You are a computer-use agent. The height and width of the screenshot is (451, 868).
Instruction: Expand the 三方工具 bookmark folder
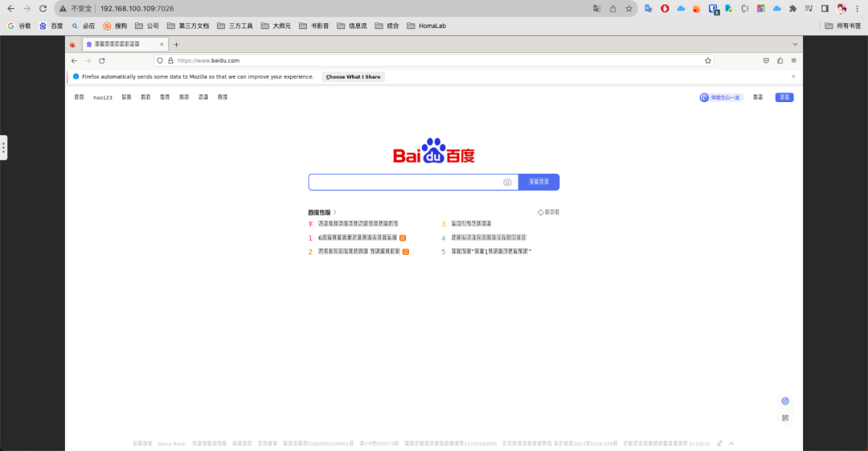[x=235, y=26]
